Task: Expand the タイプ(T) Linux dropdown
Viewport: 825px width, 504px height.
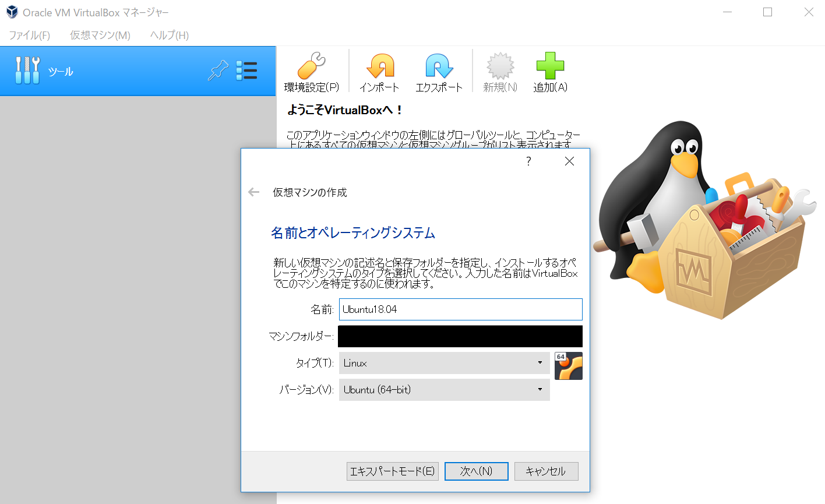Action: (x=445, y=363)
